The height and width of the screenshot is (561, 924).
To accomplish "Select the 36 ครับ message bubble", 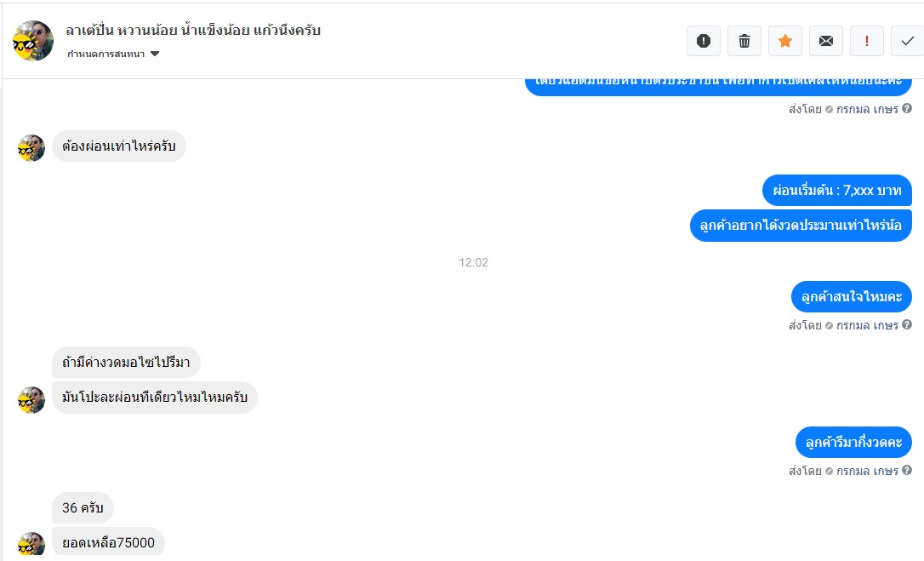I will point(83,507).
